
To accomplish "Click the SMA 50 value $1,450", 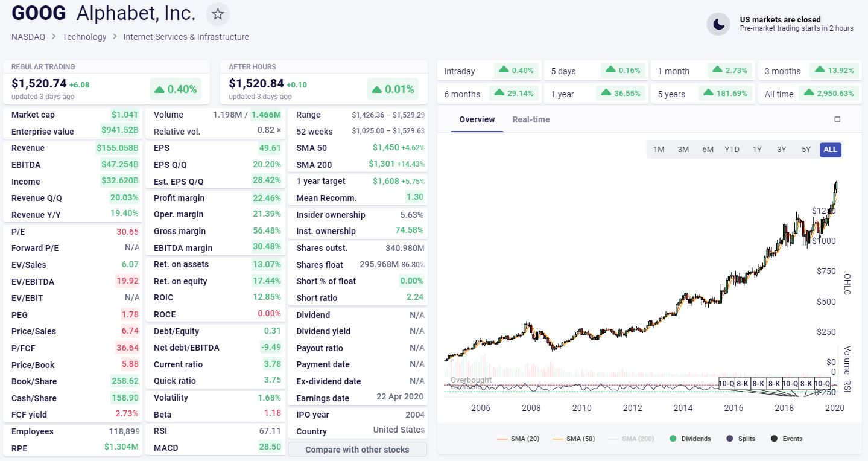I will point(385,148).
